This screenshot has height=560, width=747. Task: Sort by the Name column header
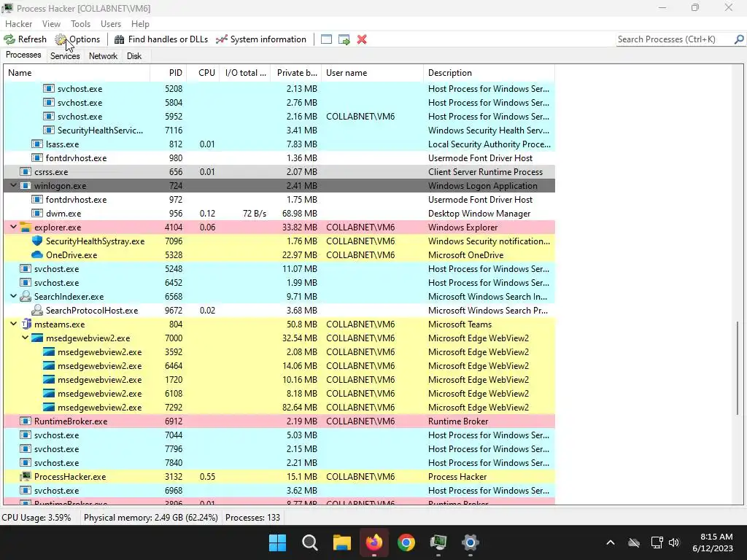(x=77, y=73)
